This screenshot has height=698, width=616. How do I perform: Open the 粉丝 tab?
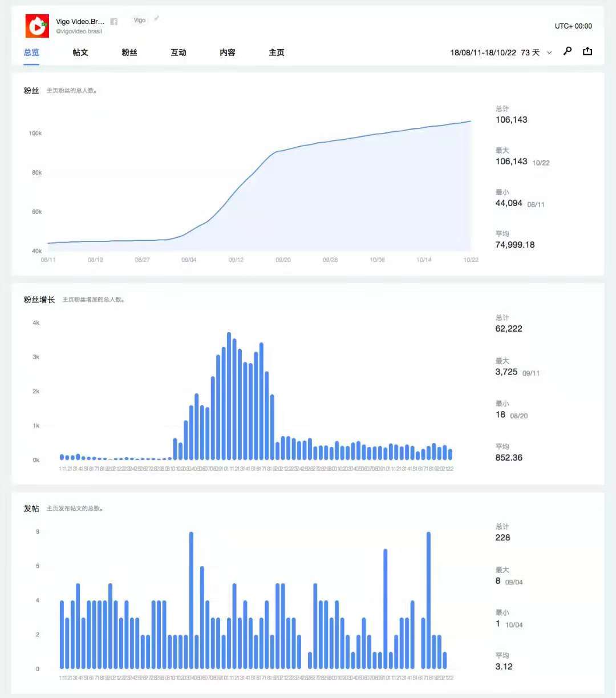[129, 53]
